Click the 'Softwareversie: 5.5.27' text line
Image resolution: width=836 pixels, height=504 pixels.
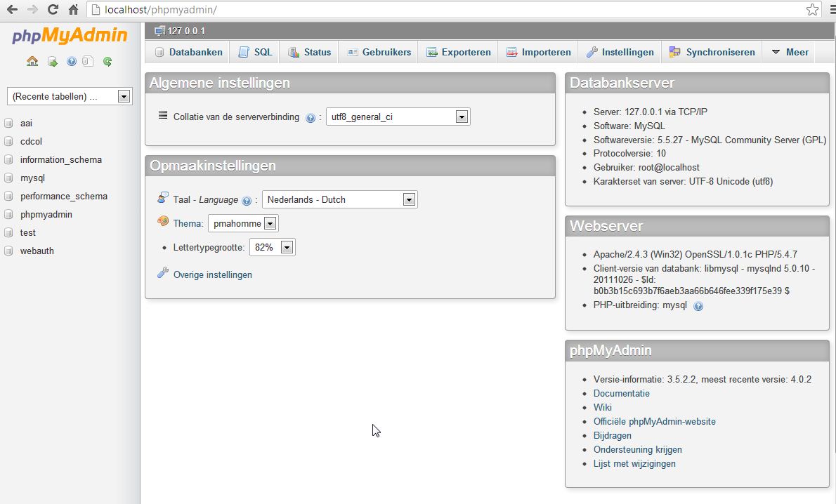tap(710, 140)
